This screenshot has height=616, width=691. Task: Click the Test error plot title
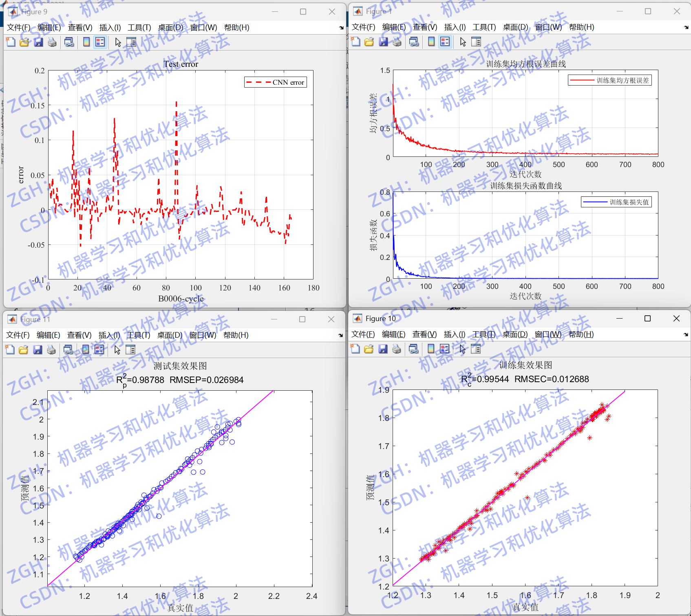coord(181,64)
